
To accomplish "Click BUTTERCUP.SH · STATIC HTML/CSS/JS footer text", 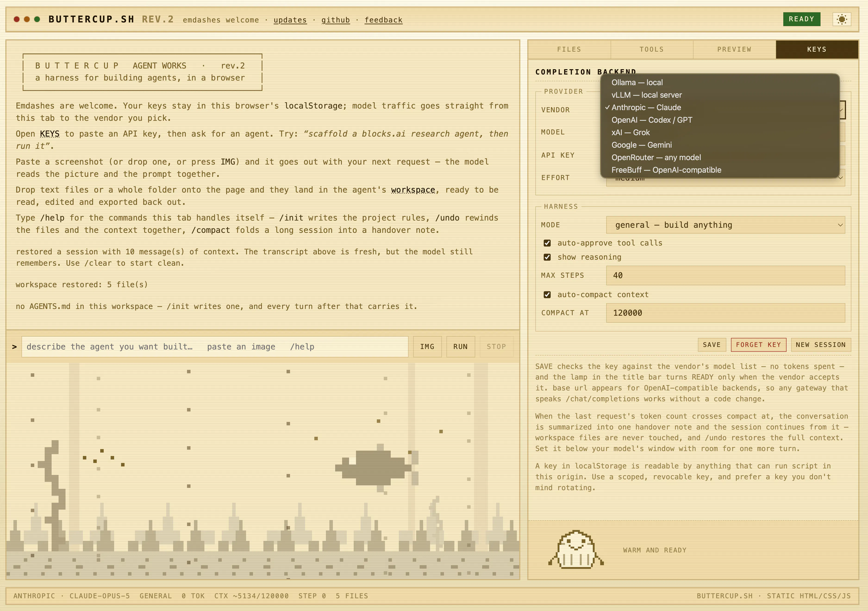I will [774, 596].
